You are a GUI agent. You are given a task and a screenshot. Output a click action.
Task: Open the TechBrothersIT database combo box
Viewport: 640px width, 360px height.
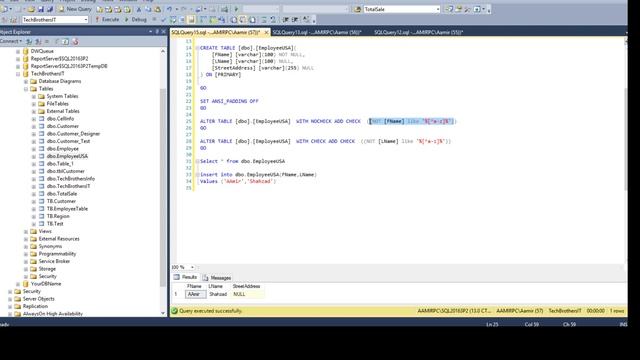pyautogui.click(x=55, y=20)
